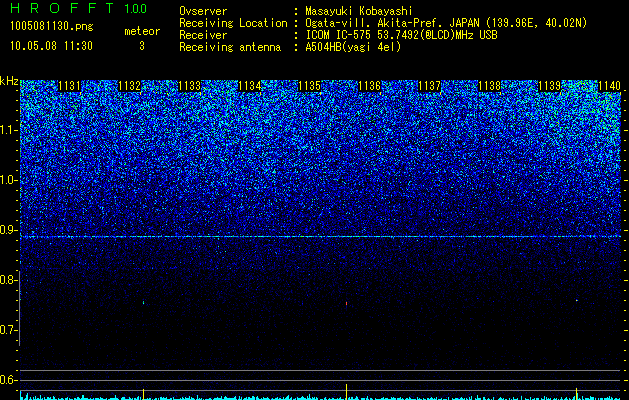This screenshot has height=400, width=629.
Task: Click the kHz axis unit label
Action: click(x=9, y=81)
